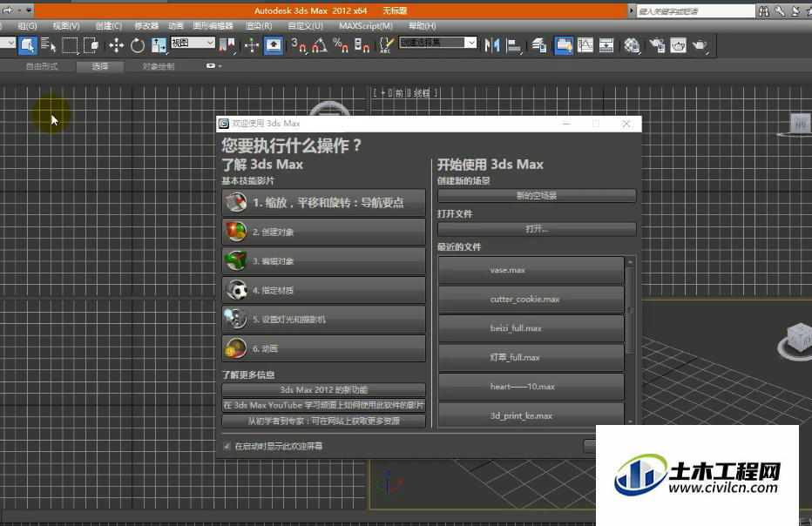Click the 打开... button
Viewport: 812px width, 526px height.
(537, 229)
